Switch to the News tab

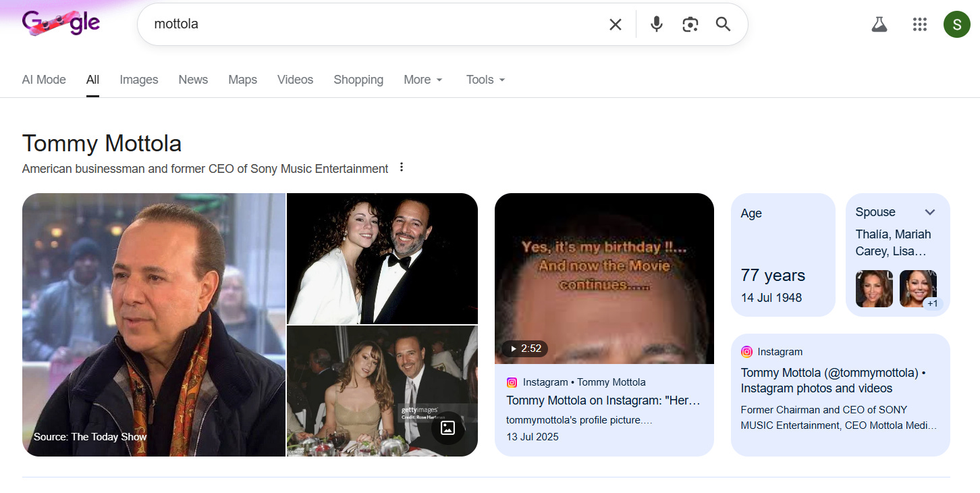click(x=193, y=80)
